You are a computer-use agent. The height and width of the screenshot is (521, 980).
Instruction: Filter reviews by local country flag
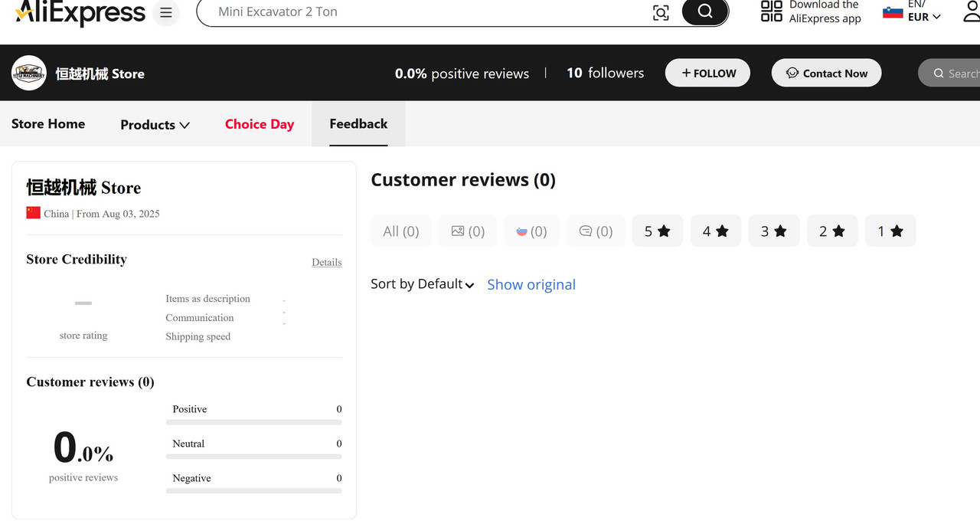(531, 231)
